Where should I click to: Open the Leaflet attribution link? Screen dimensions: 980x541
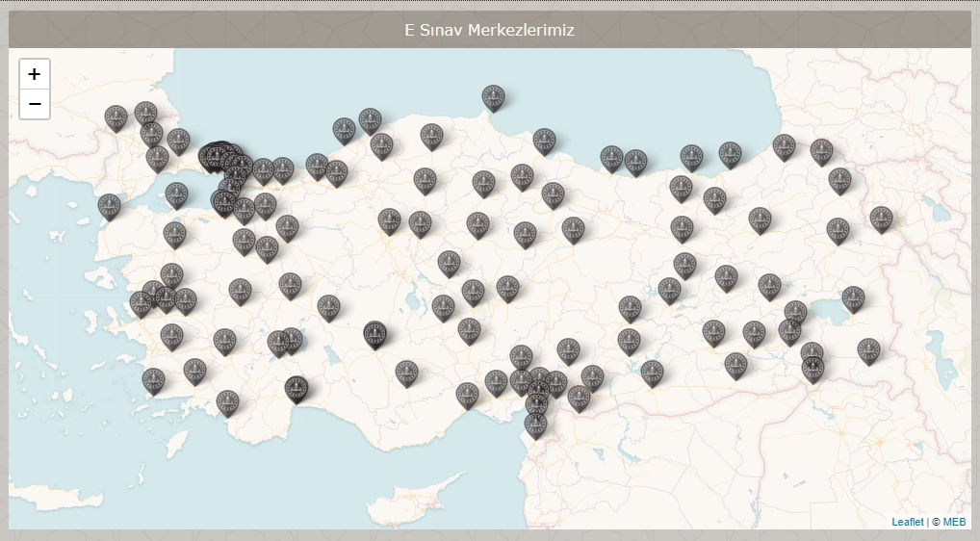(908, 522)
